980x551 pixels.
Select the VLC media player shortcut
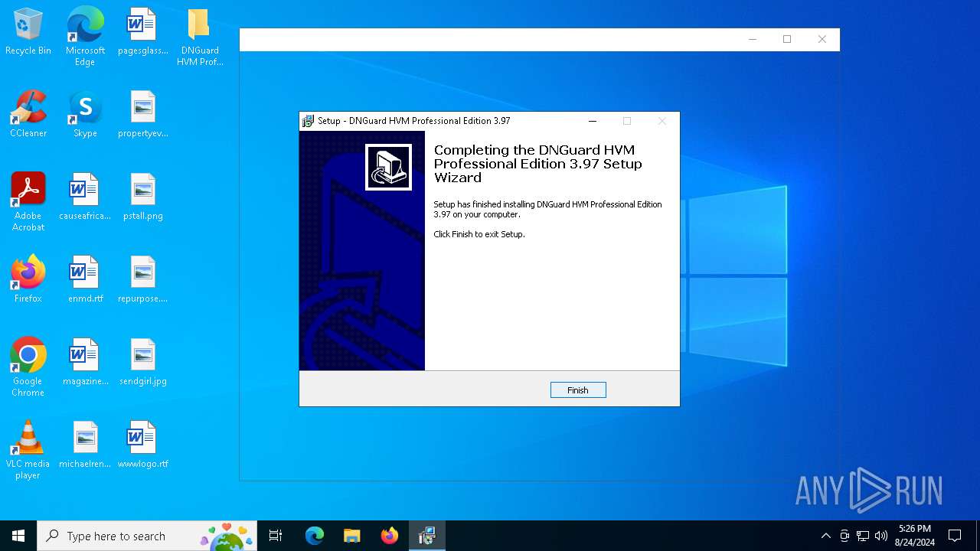coord(28,450)
